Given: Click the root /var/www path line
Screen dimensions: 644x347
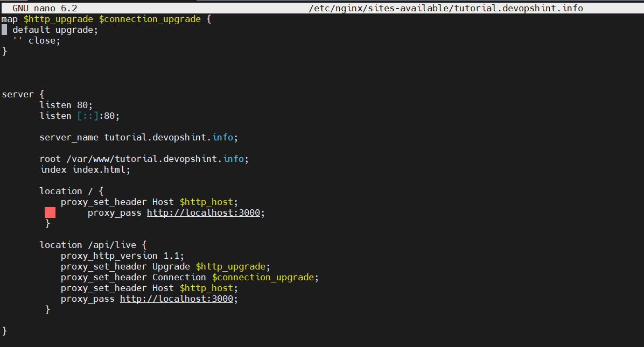Looking at the screenshot, I should [144, 159].
